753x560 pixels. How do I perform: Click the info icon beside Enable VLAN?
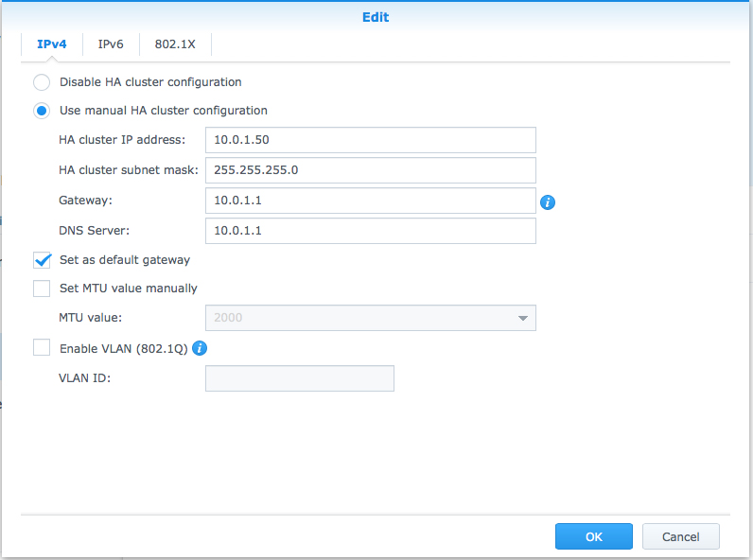point(200,348)
